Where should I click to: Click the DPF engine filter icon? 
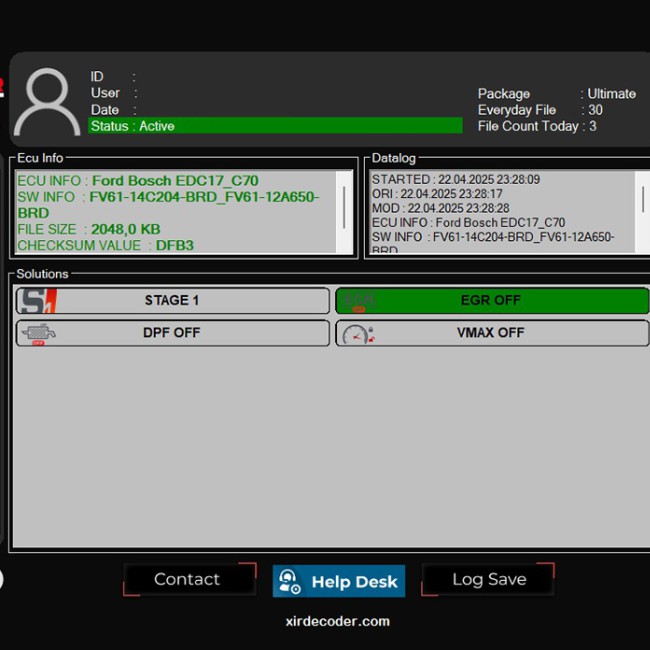39,334
